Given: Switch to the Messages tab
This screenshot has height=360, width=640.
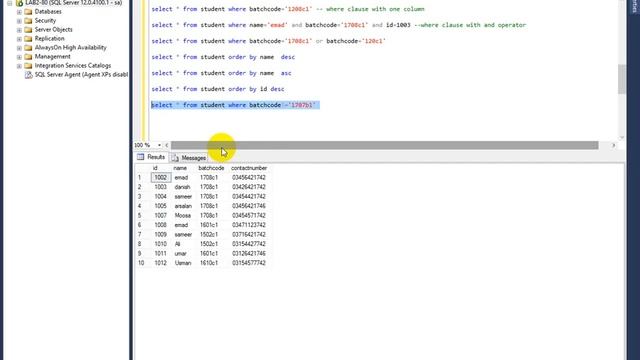Looking at the screenshot, I should [x=189, y=158].
